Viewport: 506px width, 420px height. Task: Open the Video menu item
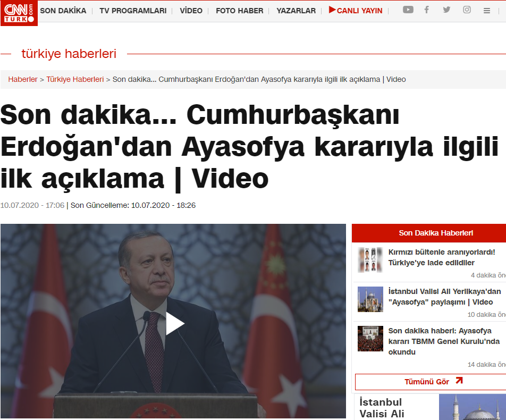tap(191, 11)
